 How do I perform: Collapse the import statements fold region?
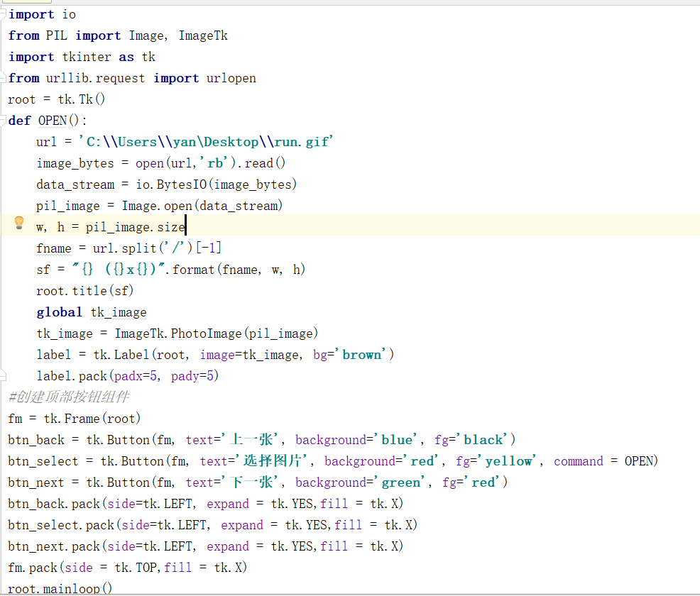click(3, 14)
